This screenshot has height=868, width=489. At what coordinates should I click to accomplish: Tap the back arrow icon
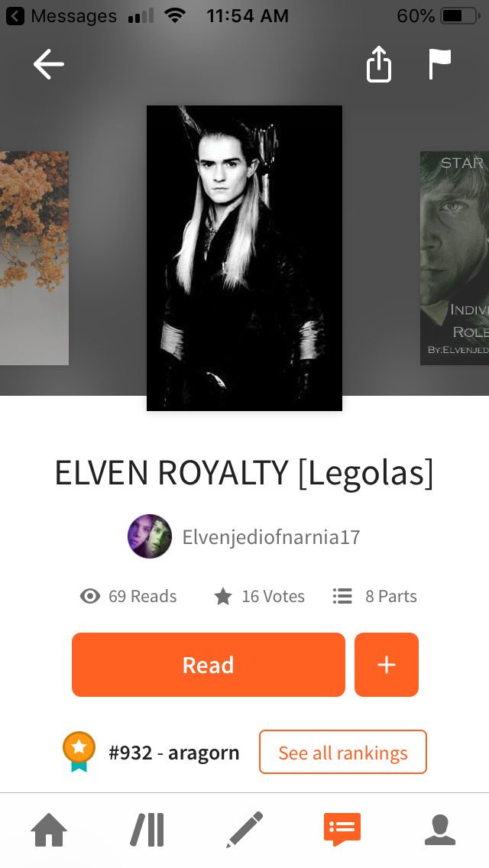click(x=49, y=64)
